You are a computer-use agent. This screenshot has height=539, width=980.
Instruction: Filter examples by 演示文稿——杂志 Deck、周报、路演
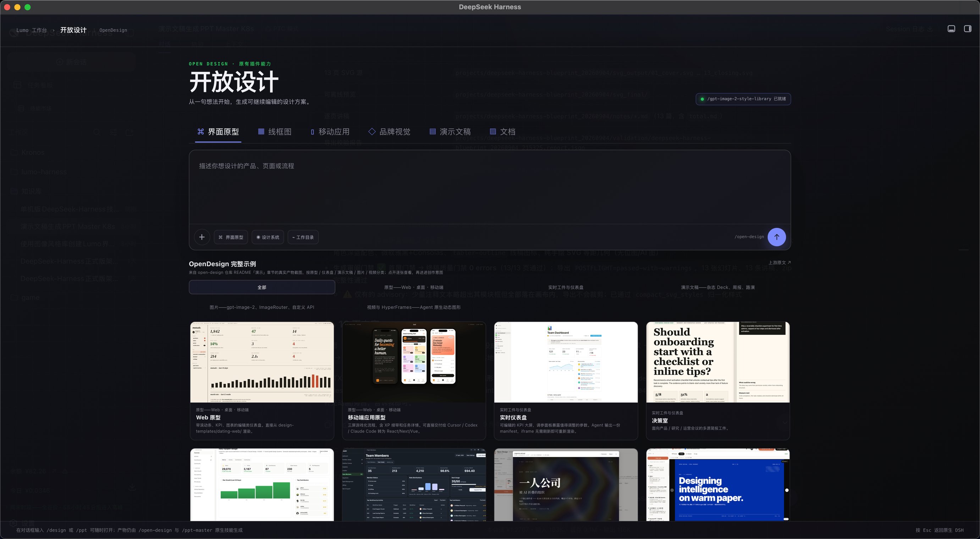coord(718,287)
